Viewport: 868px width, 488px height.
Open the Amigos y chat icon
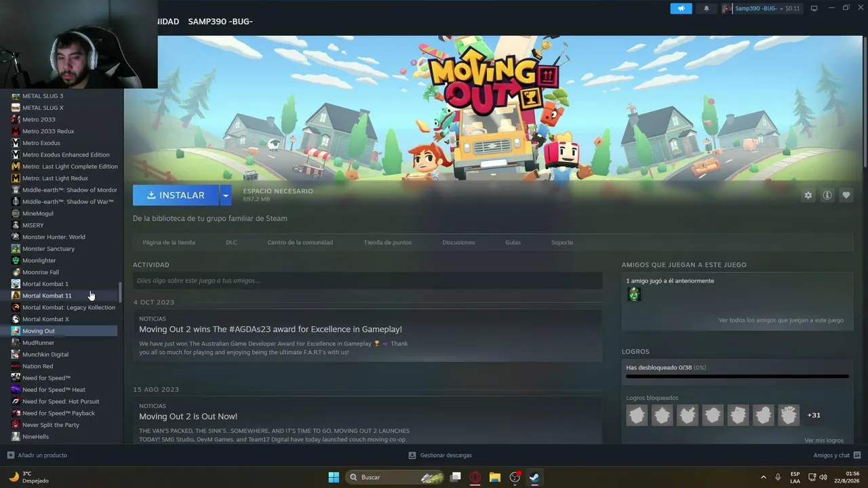tap(856, 455)
